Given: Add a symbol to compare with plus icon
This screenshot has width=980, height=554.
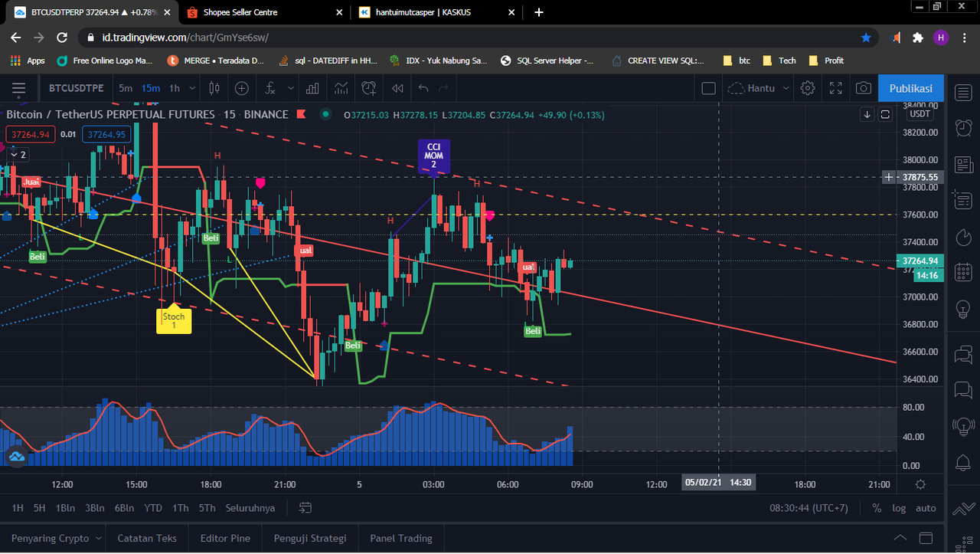Looking at the screenshot, I should (242, 88).
